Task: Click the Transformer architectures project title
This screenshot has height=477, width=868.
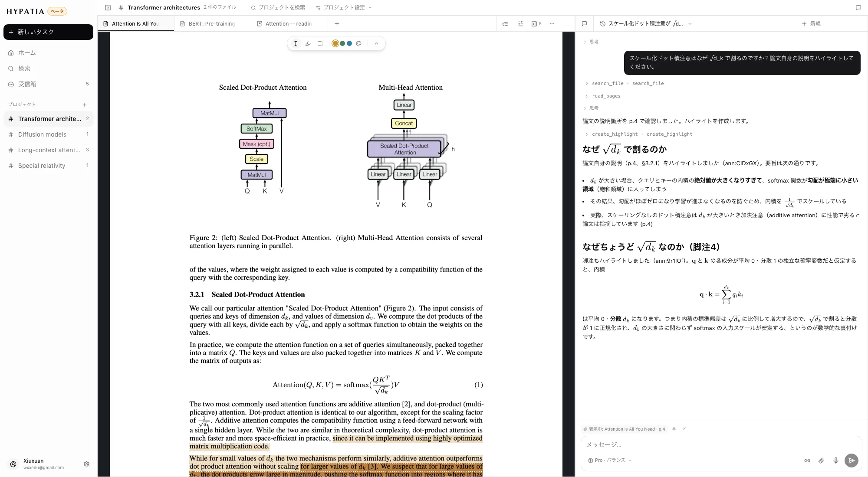Action: [164, 7]
